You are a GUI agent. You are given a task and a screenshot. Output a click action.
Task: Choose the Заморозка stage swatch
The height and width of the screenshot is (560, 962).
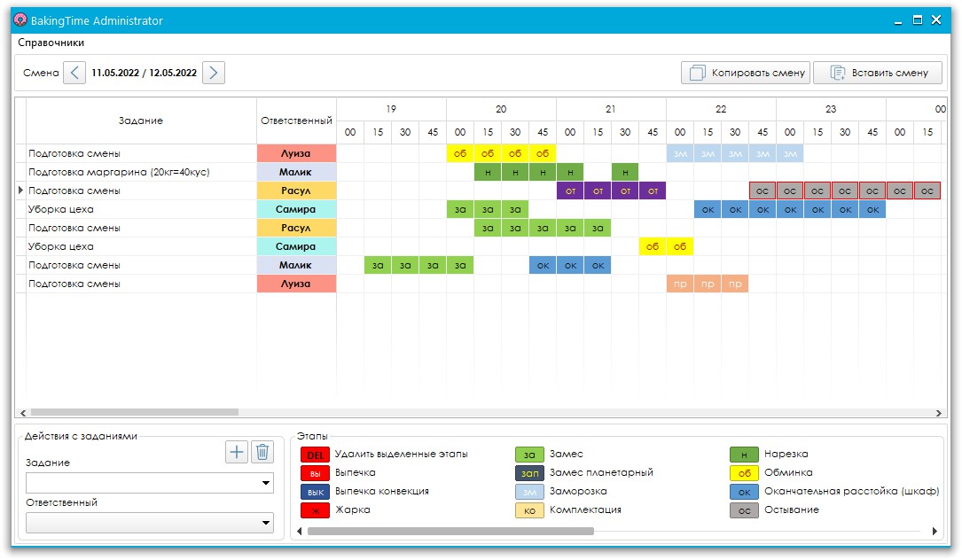[x=529, y=491]
